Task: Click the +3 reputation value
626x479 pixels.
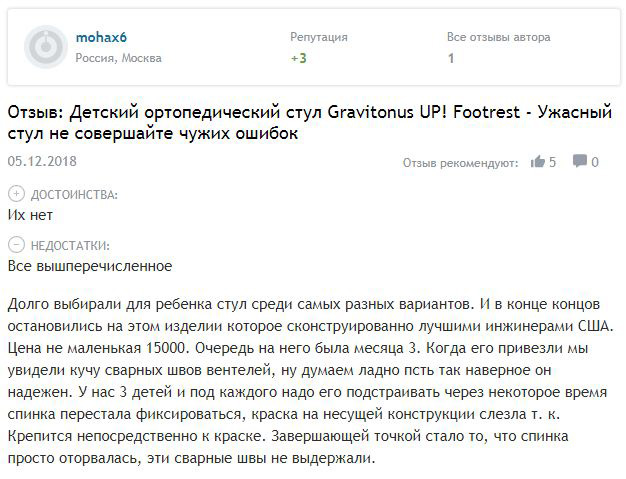Action: 298,58
